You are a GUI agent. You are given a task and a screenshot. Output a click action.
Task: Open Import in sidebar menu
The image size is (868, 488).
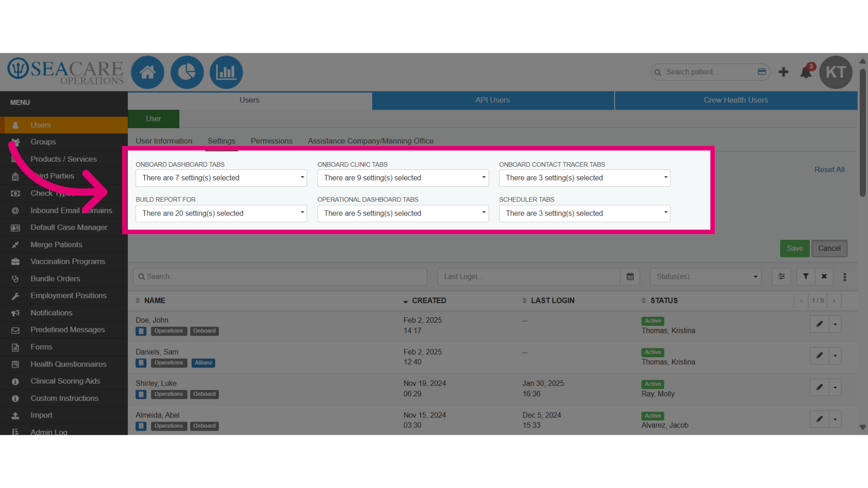click(64, 415)
